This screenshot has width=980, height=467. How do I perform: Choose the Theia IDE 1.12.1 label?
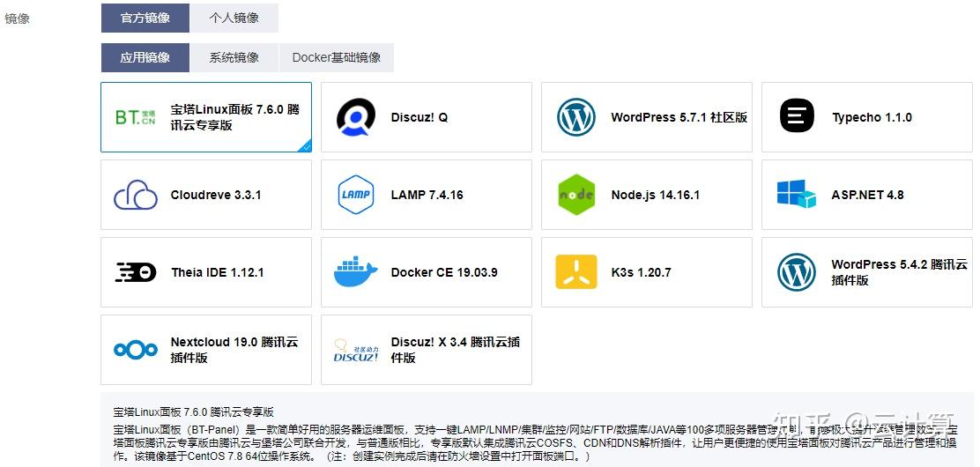(217, 272)
